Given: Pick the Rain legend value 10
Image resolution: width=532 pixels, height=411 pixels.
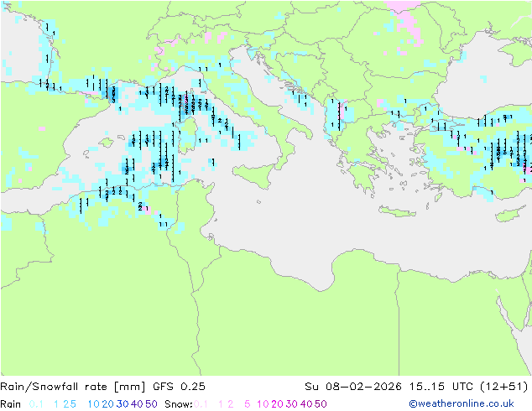Looking at the screenshot, I should coord(94,404).
